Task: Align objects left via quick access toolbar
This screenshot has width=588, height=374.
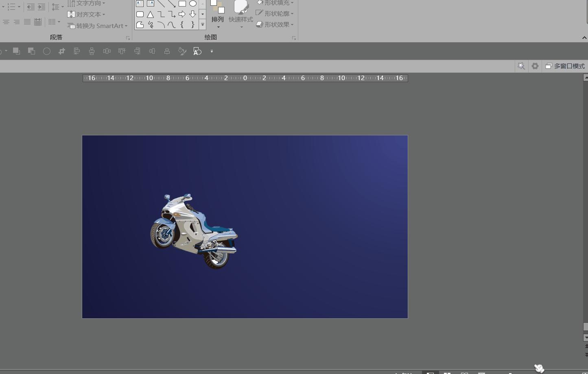Action: 77,51
